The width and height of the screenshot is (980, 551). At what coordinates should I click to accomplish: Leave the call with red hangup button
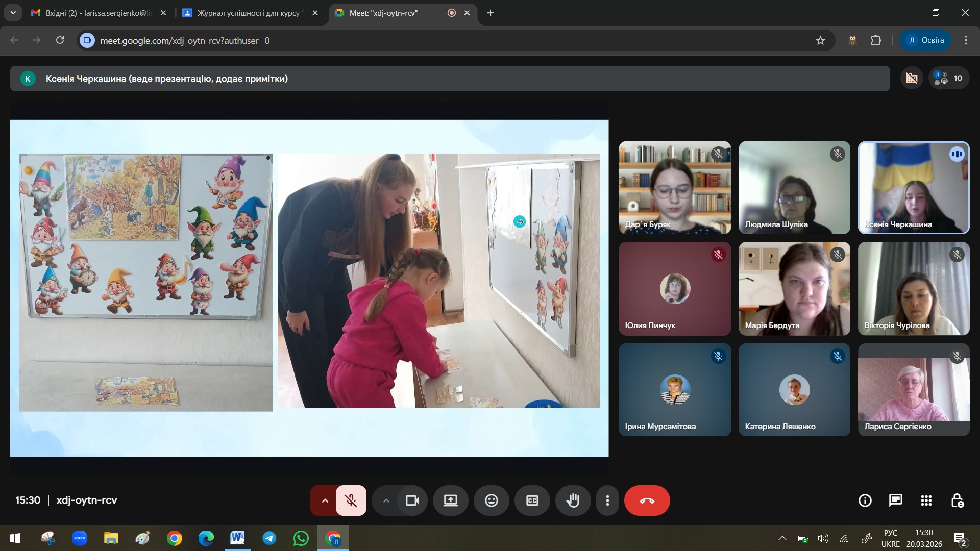tap(647, 500)
